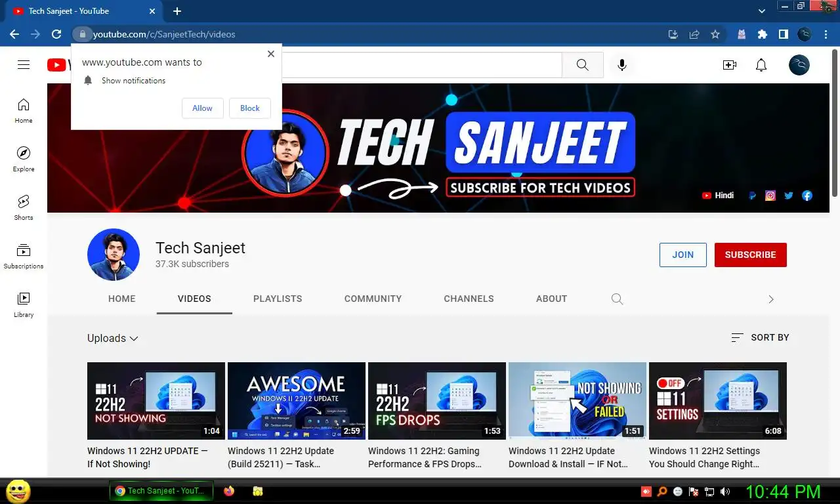Image resolution: width=840 pixels, height=504 pixels.
Task: Launch Firefox from the taskbar
Action: [x=229, y=491]
